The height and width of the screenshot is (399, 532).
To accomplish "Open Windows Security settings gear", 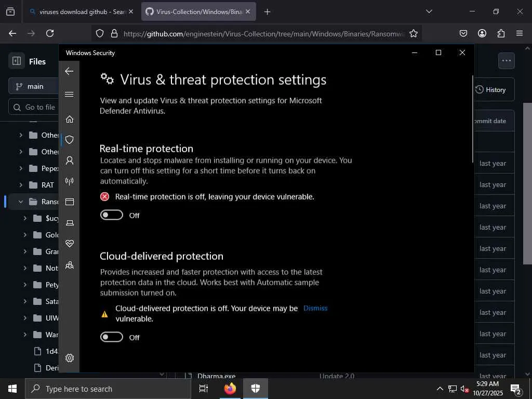I will [x=69, y=358].
